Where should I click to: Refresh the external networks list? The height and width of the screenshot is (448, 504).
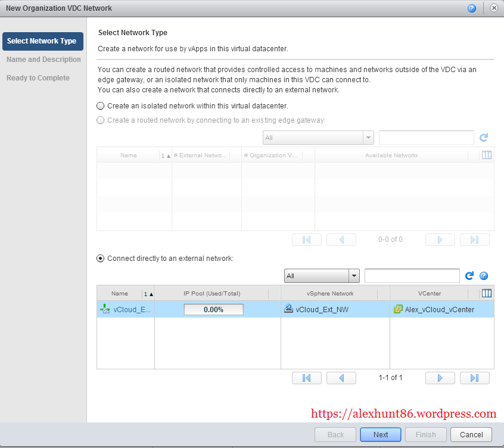[x=469, y=276]
